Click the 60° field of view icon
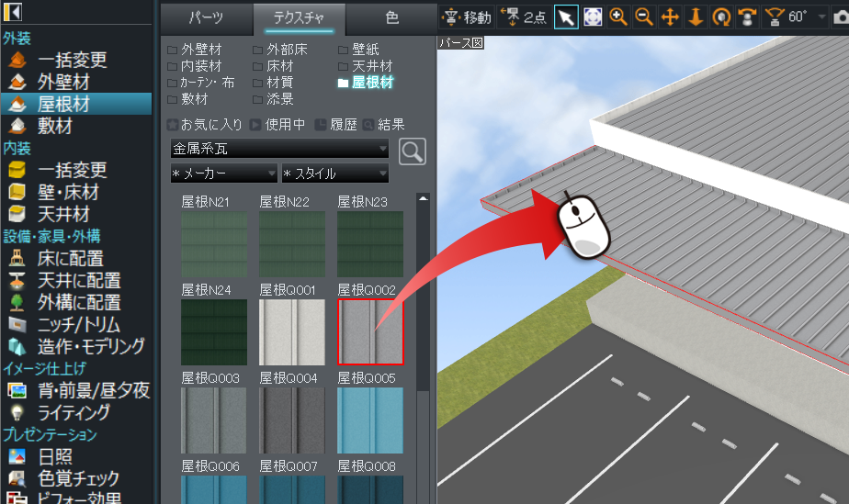This screenshot has width=849, height=504. pos(787,17)
